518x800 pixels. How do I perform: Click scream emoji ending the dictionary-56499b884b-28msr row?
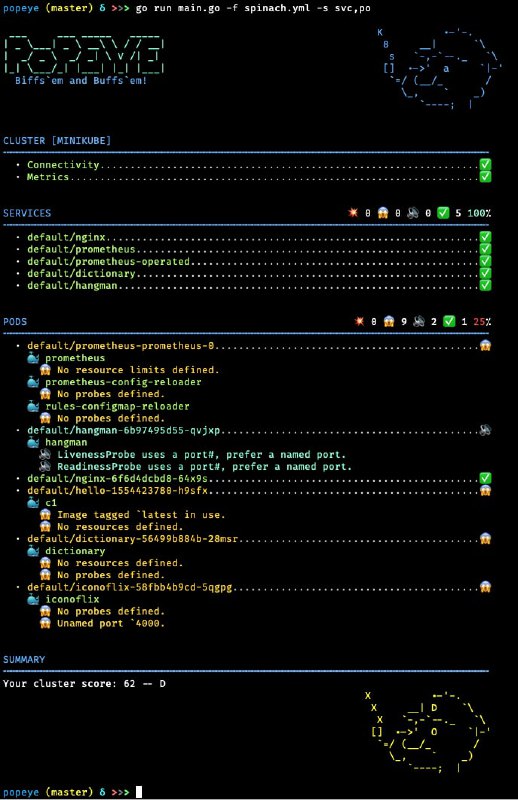point(485,539)
